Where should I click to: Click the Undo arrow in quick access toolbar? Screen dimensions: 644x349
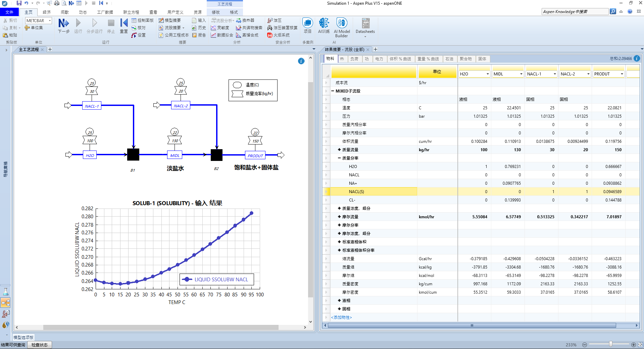point(27,3)
